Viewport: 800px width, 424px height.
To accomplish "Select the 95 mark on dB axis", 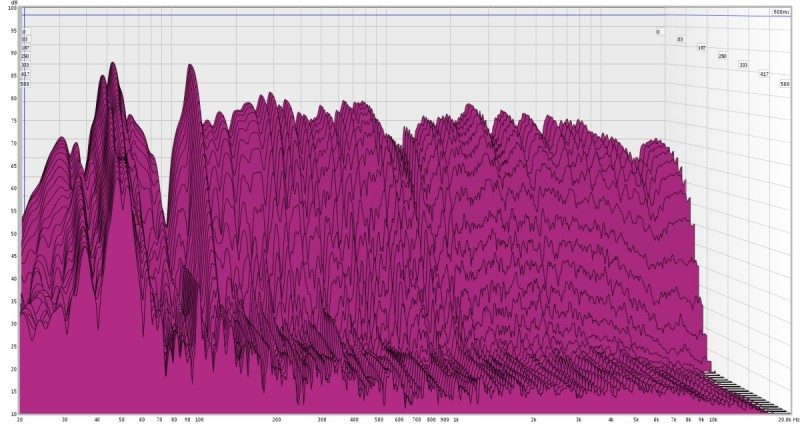I will coord(14,31).
